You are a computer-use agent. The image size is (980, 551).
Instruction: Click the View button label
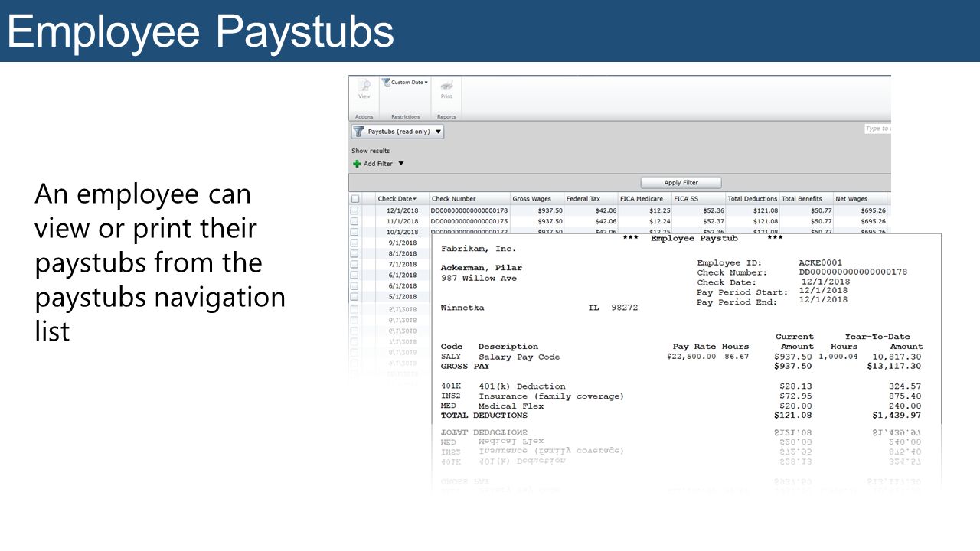[x=364, y=96]
